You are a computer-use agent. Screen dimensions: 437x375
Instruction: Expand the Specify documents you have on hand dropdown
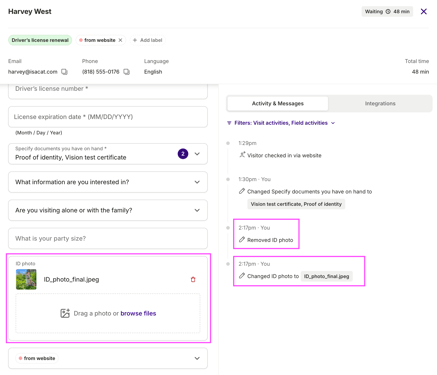tap(197, 154)
